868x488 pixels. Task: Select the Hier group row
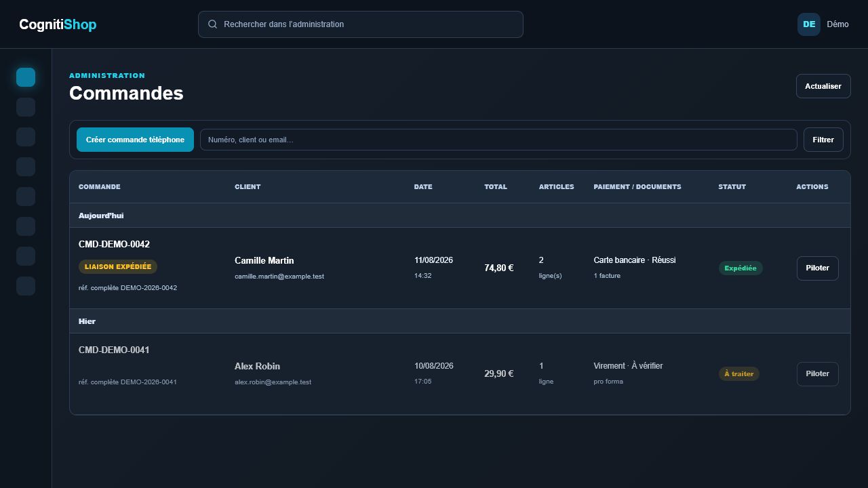pyautogui.click(x=460, y=321)
